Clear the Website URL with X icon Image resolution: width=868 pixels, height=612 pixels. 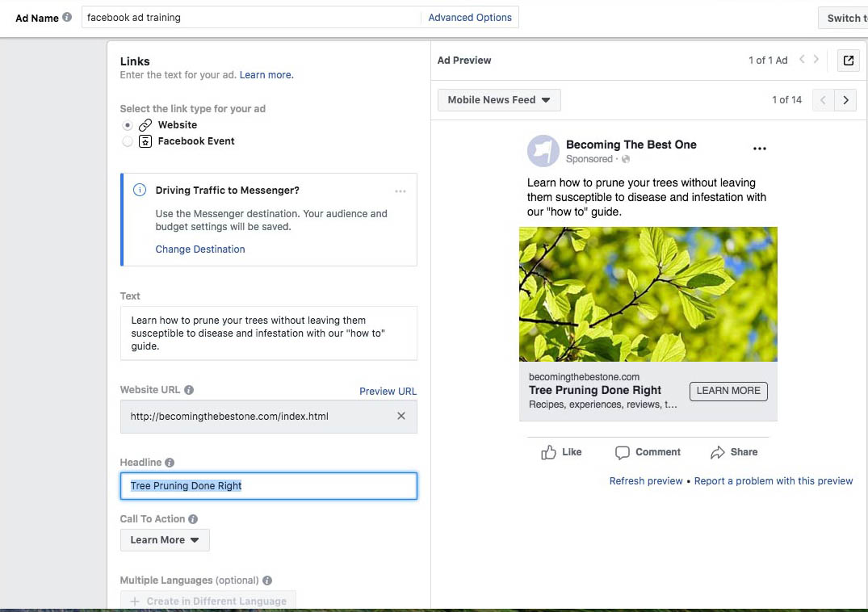[x=401, y=416]
